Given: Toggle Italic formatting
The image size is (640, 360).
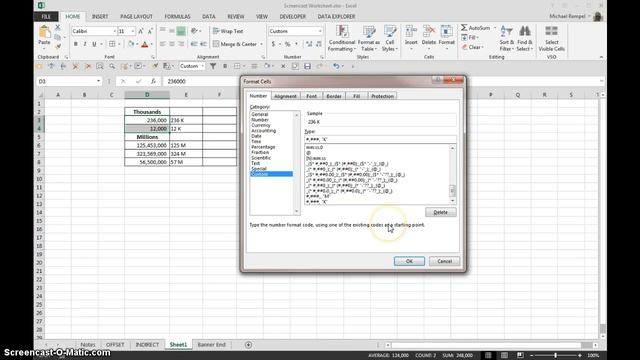Looking at the screenshot, I should [85, 44].
